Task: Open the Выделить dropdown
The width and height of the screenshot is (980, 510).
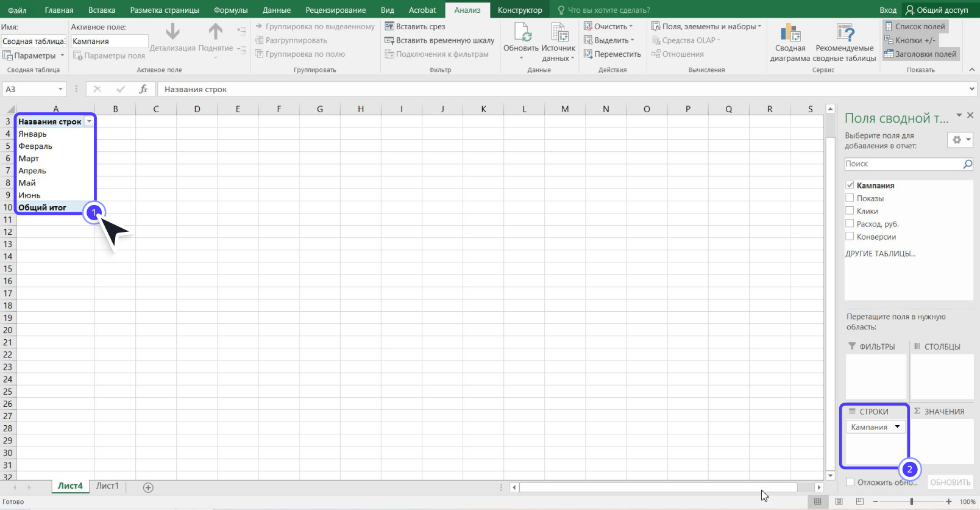Action: (609, 40)
